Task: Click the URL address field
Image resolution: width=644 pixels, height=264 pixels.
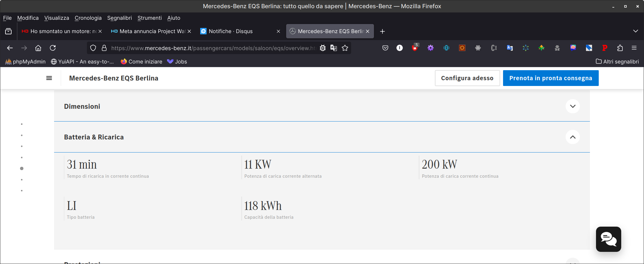Action: click(x=214, y=48)
